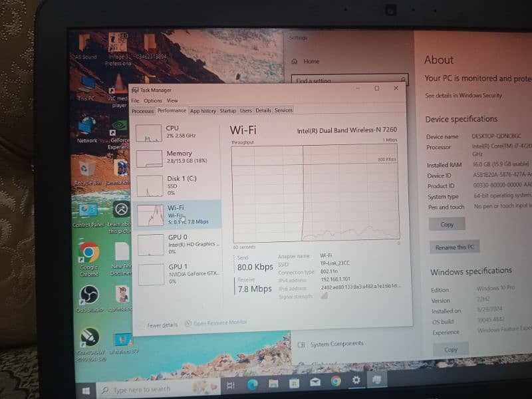Viewport: 532px width, 399px height.
Task: Open 'See details in Windows Security' link
Action: click(464, 96)
